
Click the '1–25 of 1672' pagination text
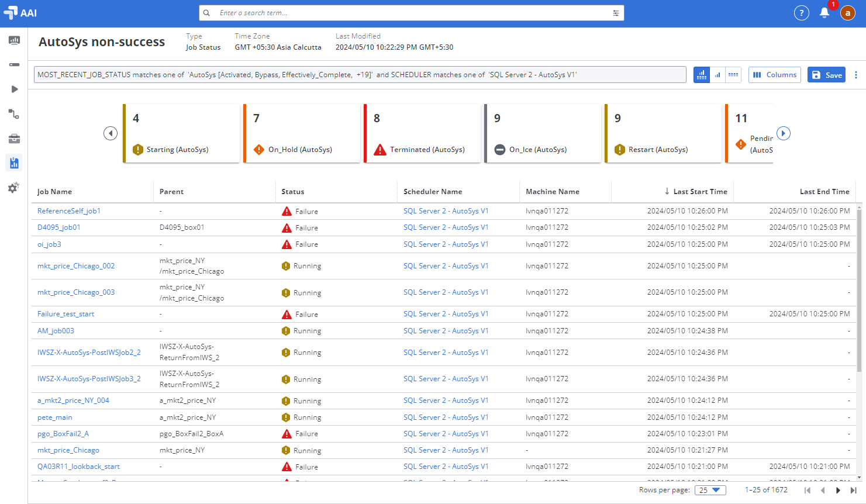click(766, 490)
